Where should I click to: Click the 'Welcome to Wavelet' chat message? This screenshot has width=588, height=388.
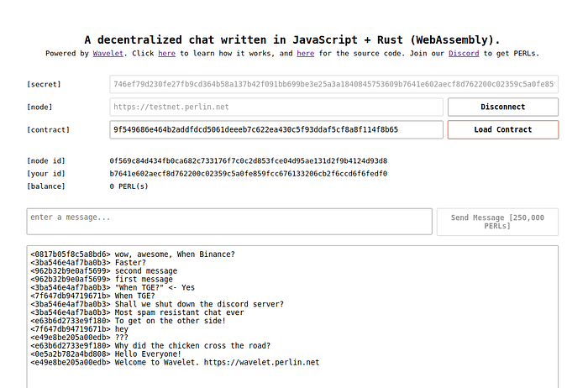click(x=217, y=363)
